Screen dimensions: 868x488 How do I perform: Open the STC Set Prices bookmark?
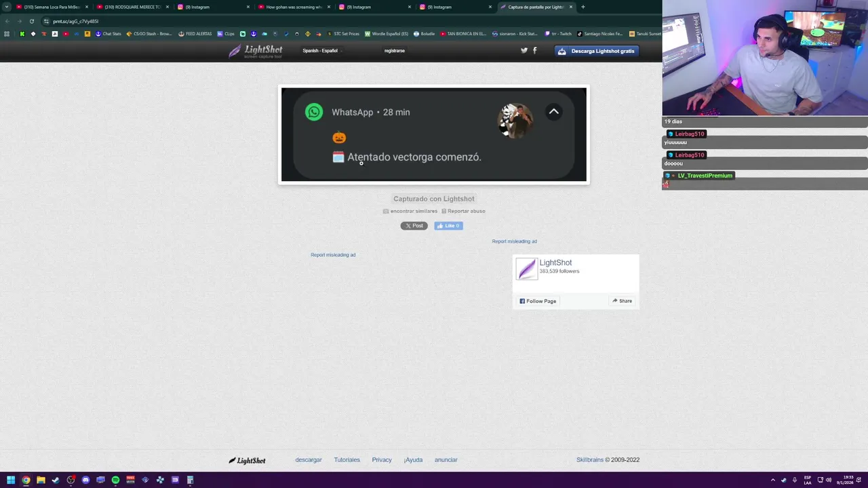[343, 34]
